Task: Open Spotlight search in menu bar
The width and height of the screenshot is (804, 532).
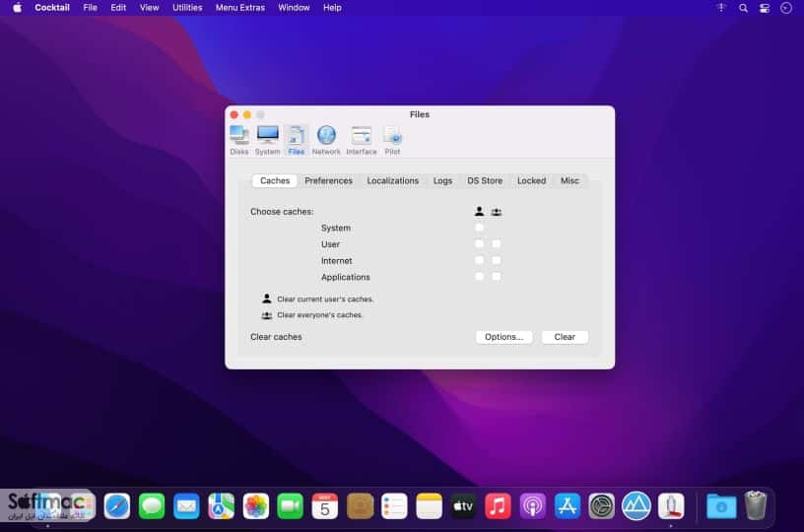Action: 743,8
